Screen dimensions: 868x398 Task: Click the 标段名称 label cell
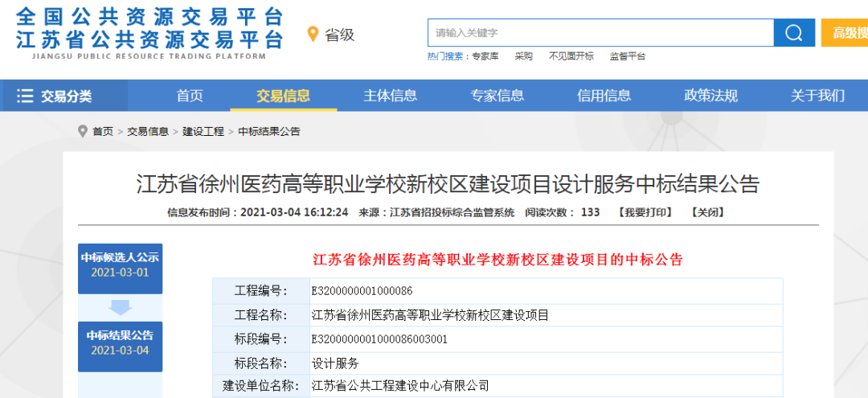(x=261, y=363)
